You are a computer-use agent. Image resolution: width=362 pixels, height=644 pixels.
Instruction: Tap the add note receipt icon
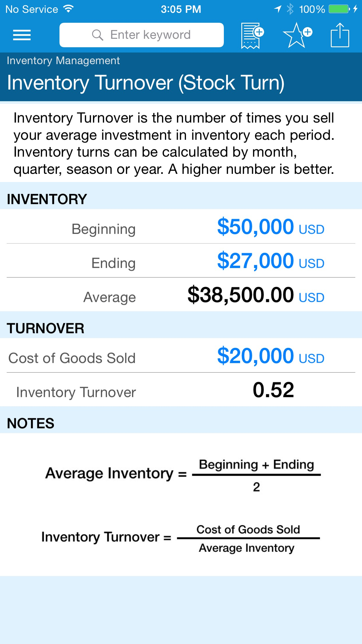[252, 36]
